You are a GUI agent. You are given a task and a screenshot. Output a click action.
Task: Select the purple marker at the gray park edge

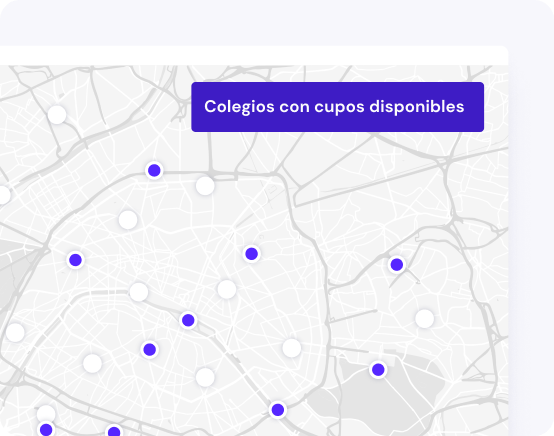pos(378,370)
